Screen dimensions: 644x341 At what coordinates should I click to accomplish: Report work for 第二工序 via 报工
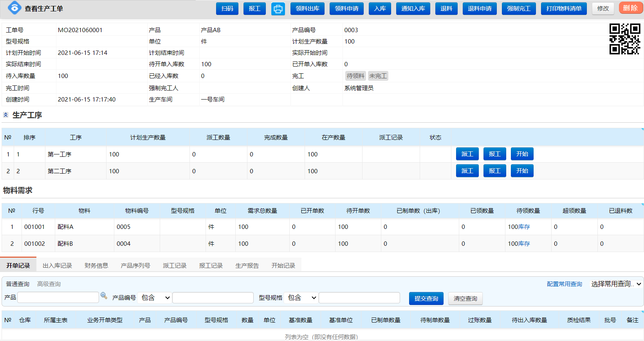point(495,171)
